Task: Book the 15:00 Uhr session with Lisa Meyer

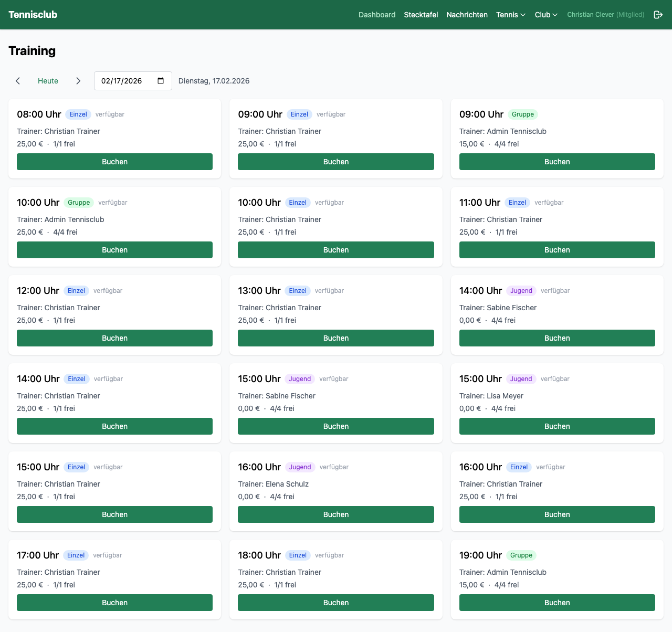Action: (557, 426)
